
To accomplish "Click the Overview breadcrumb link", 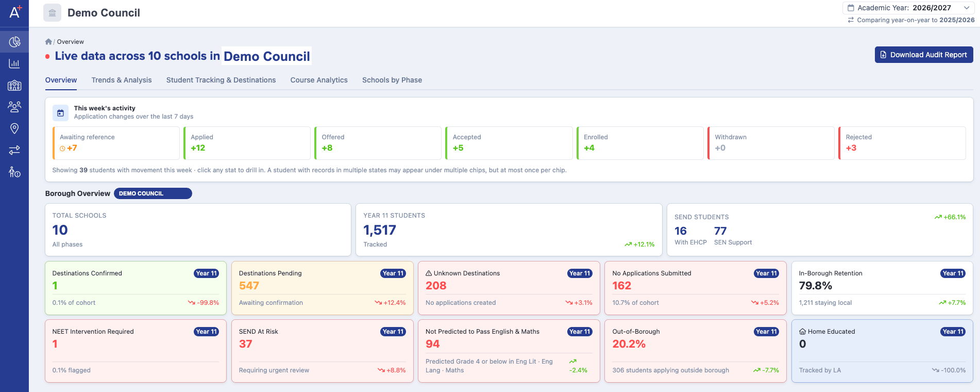I will coord(71,42).
